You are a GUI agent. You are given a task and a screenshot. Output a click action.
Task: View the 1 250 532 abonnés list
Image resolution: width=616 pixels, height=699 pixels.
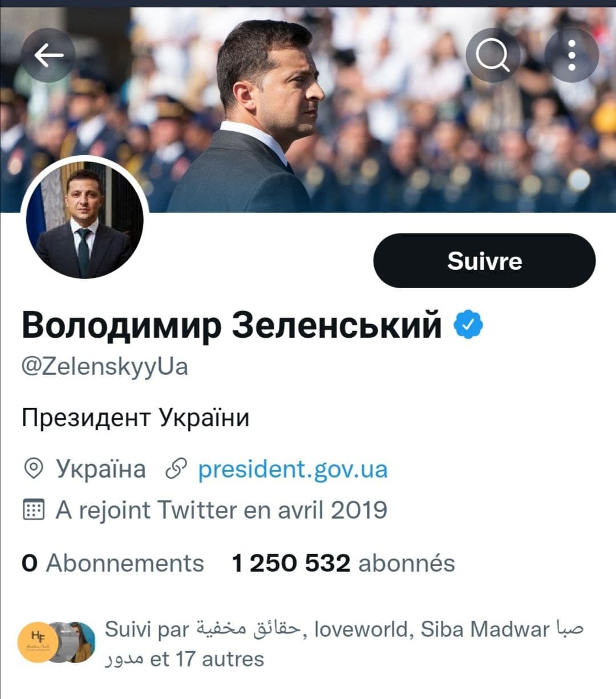(x=343, y=563)
